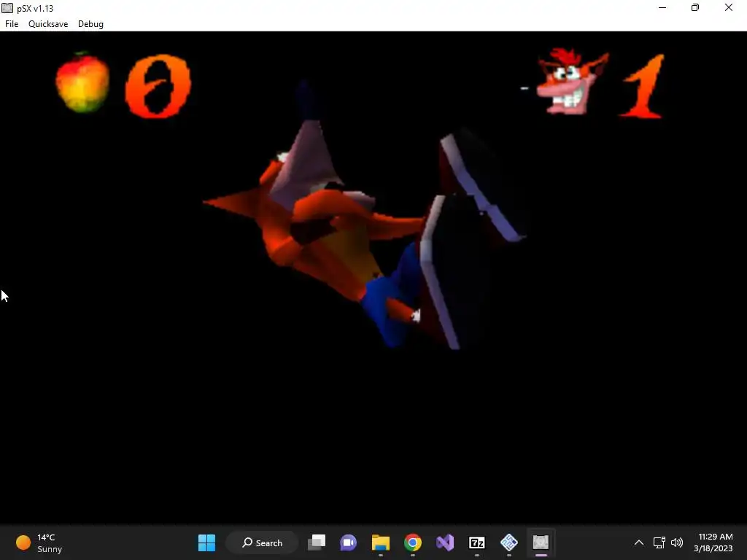Click the fruit count number 0

coord(158,86)
